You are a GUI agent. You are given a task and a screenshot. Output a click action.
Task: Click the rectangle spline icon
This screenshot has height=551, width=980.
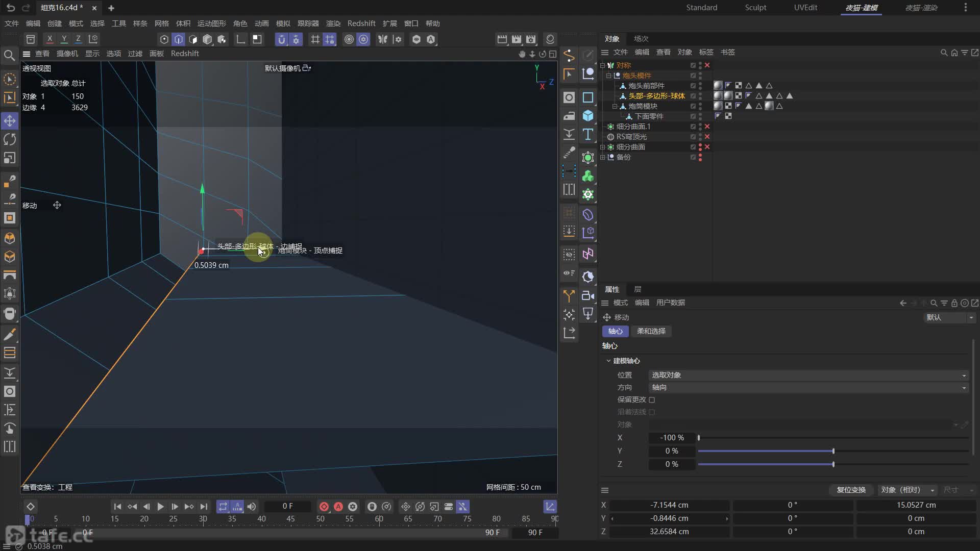pos(588,97)
